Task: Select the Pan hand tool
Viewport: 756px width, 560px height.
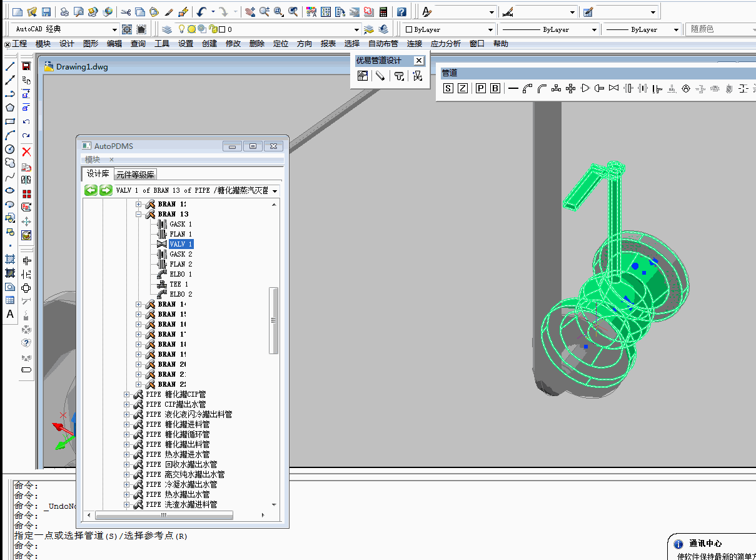Action: [x=250, y=12]
